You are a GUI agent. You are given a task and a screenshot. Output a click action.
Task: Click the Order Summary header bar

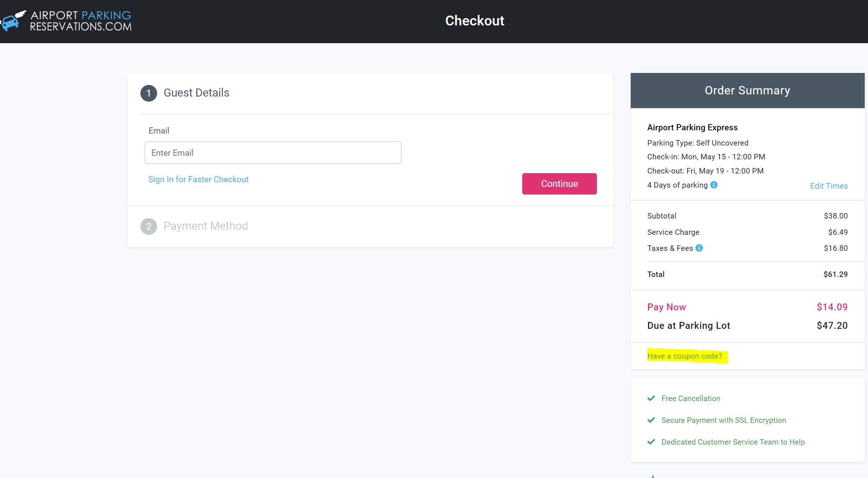748,90
